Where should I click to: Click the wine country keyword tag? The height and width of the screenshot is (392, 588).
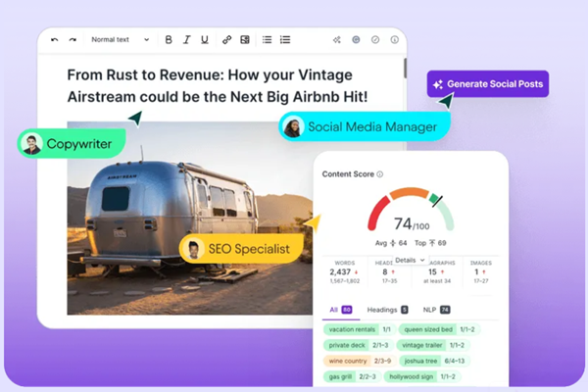[360, 361]
